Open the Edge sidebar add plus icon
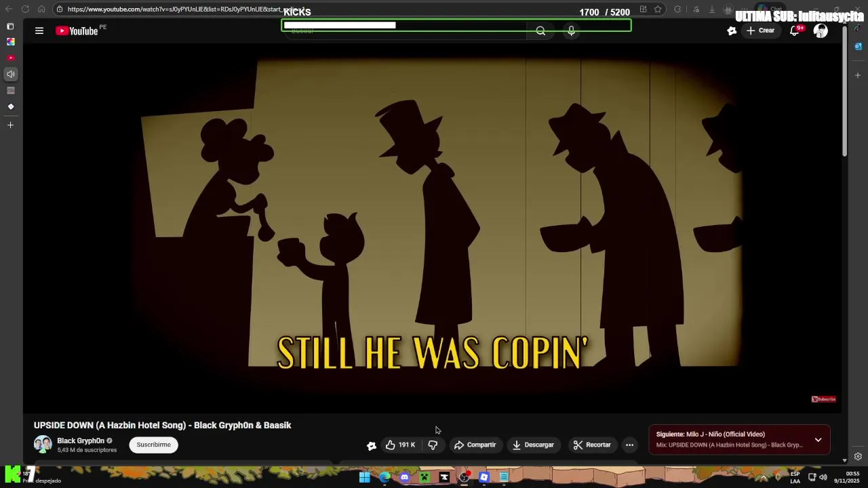The height and width of the screenshot is (488, 868). click(x=858, y=75)
